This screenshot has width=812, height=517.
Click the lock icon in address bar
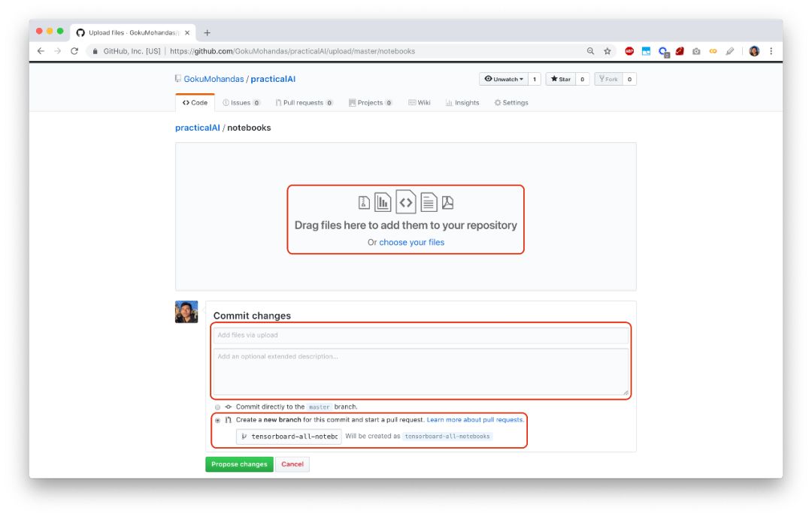[95, 51]
